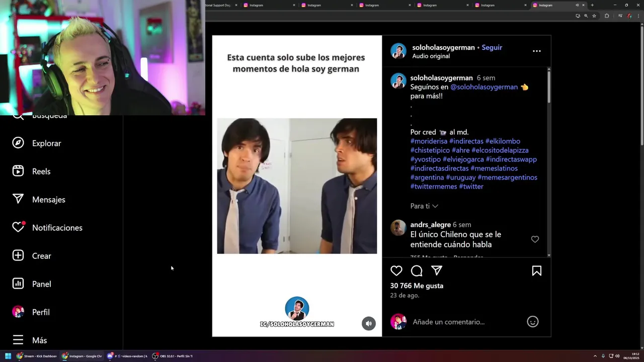Click the video of the two men
This screenshot has width=644, height=362.
click(297, 186)
